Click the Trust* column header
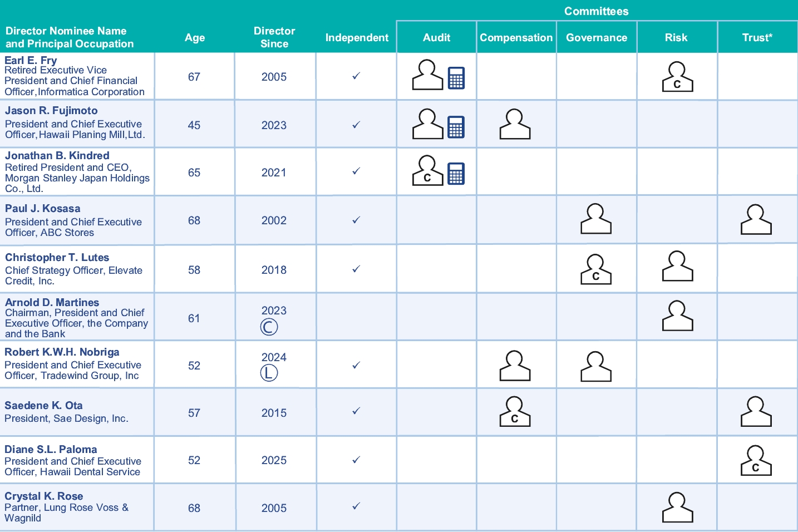 tap(757, 37)
